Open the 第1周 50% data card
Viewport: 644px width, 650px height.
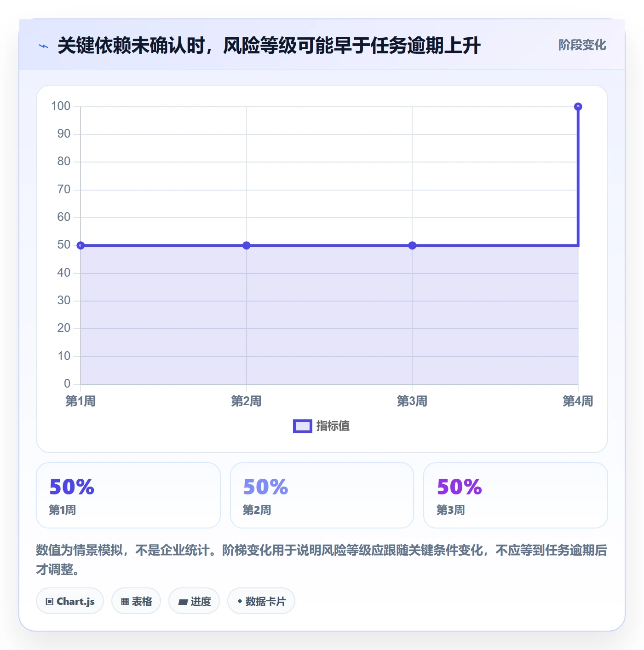pos(128,495)
